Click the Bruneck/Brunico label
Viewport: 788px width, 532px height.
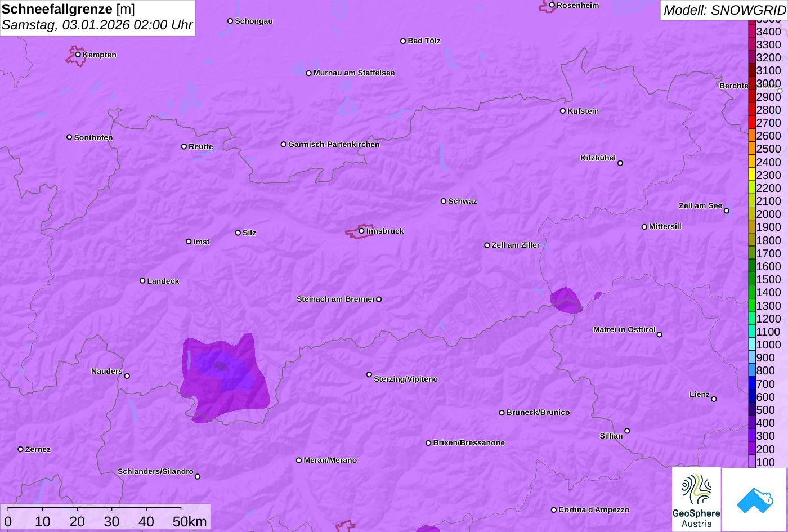[x=538, y=412]
